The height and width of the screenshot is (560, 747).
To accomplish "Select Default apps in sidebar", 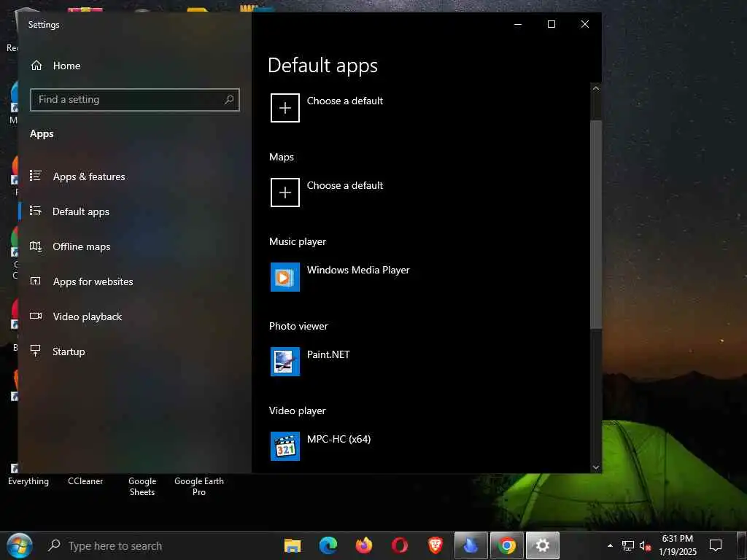I will pyautogui.click(x=81, y=211).
